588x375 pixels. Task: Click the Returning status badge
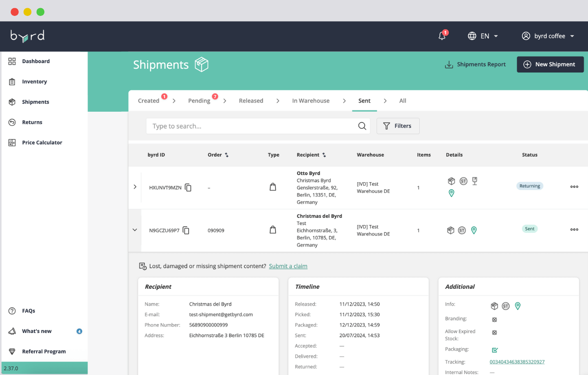tap(530, 186)
